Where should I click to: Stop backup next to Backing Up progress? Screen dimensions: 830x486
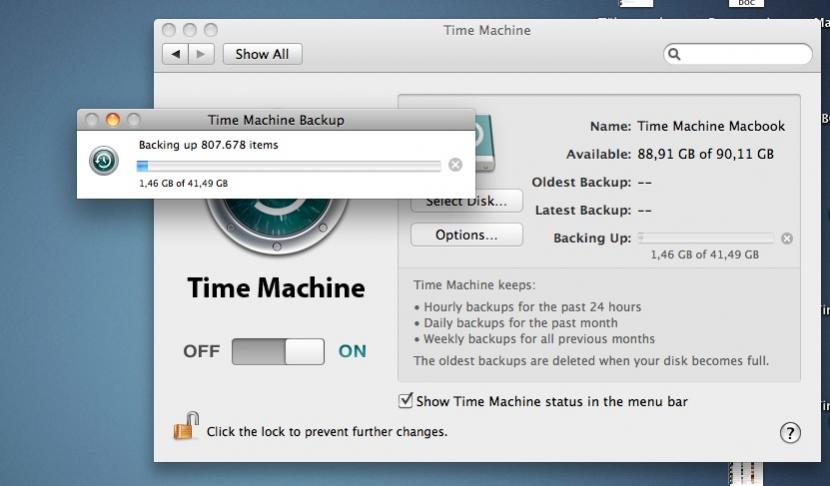click(787, 239)
